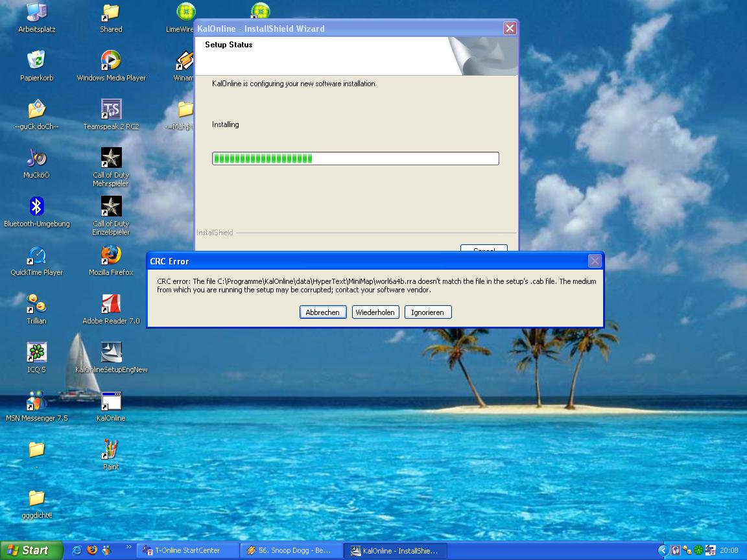Open Adobe Reader 7.0 shortcut
Image resolution: width=747 pixels, height=560 pixels.
click(111, 310)
